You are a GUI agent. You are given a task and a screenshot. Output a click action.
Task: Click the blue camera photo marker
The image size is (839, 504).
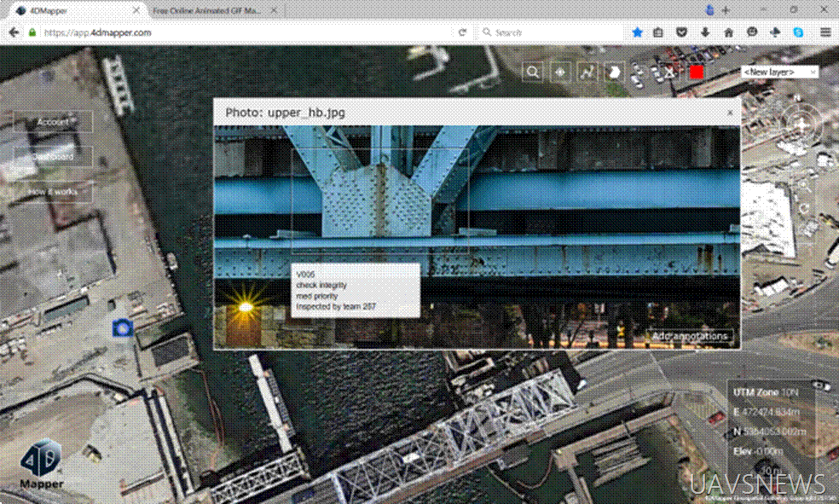point(122,327)
